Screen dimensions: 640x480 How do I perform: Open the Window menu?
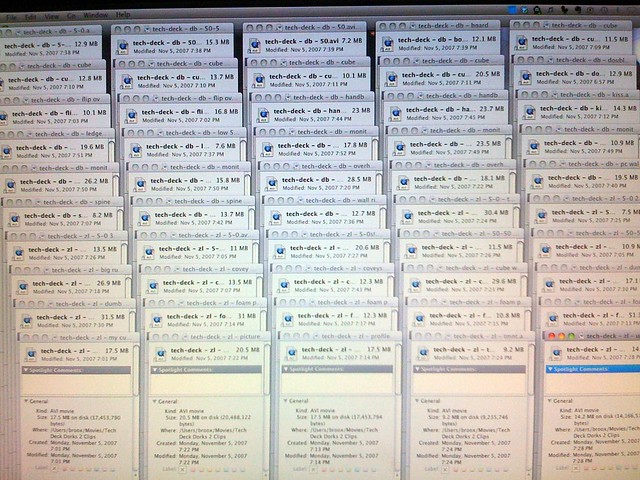pyautogui.click(x=96, y=15)
